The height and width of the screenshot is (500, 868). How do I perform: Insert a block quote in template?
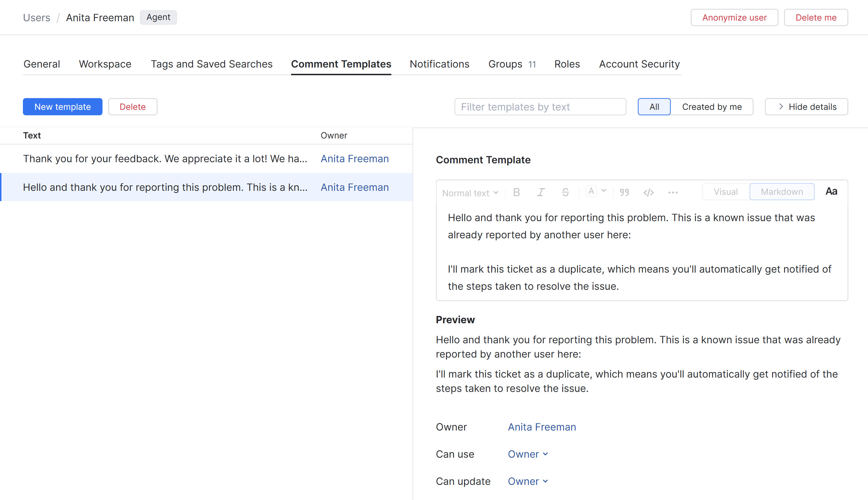pos(624,192)
